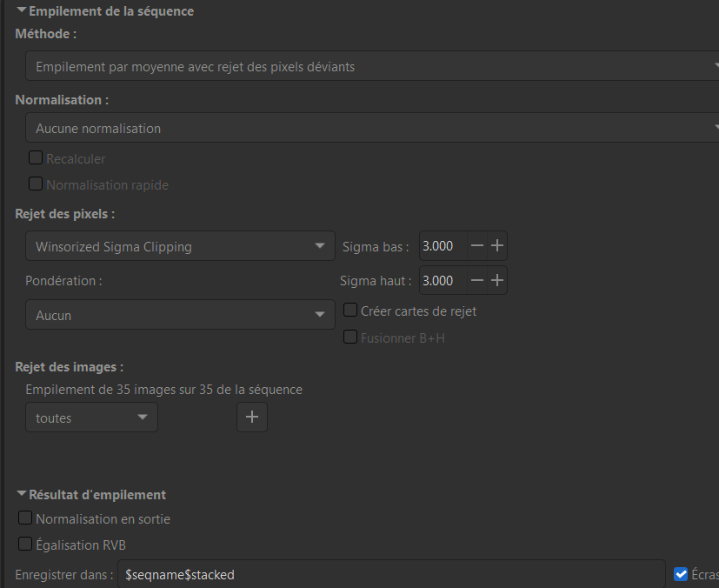Screen dimensions: 719x588
Task: Open the Winsorized Sigma Clipping dropdown
Action: point(180,247)
